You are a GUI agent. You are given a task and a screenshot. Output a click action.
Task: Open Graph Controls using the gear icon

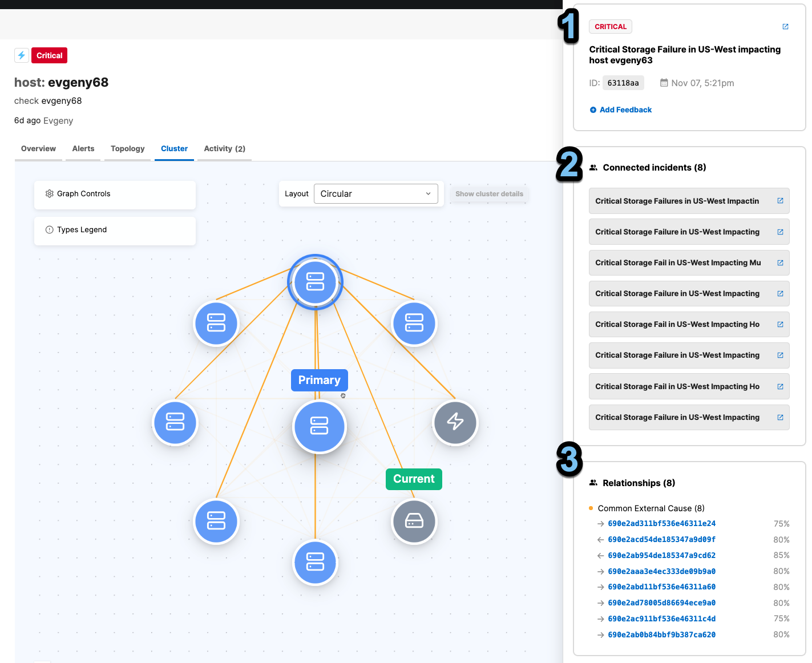click(x=50, y=193)
